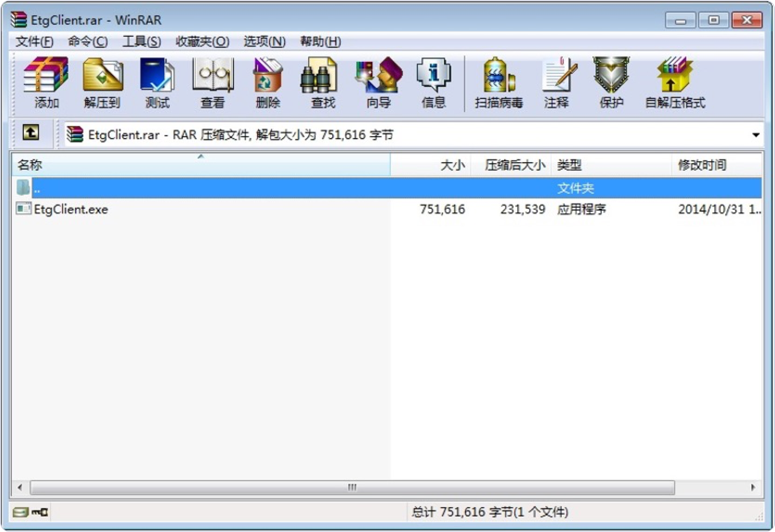Click the 751,616 size cell
775x532 pixels.
click(x=442, y=209)
